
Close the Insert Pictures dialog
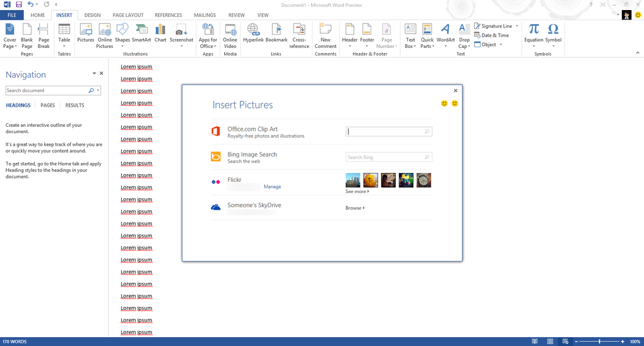455,90
